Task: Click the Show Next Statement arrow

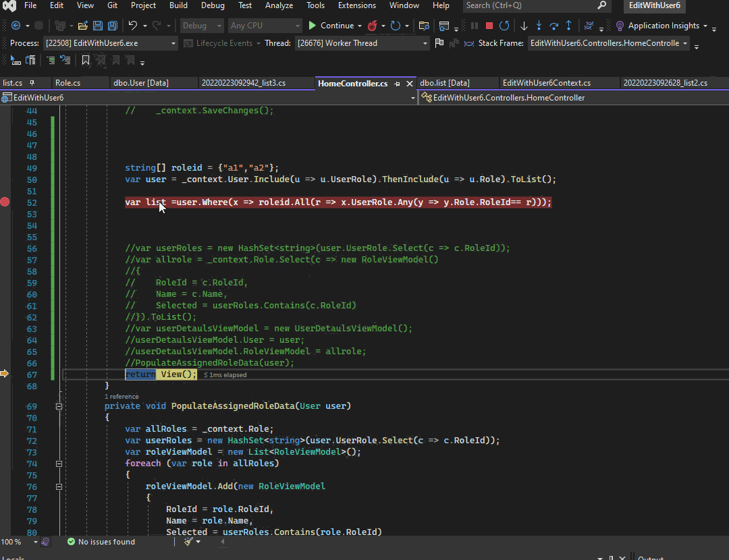Action: point(524,26)
